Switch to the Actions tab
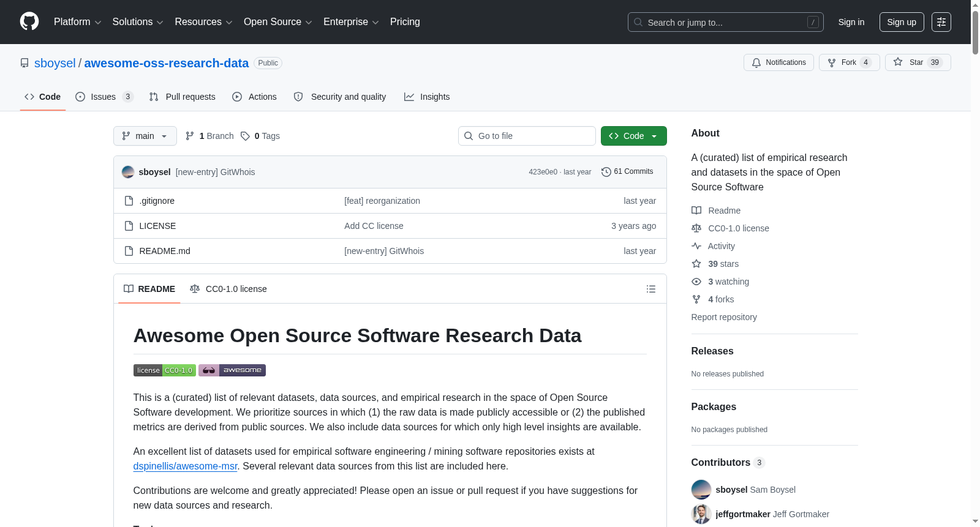This screenshot has width=980, height=527. click(255, 97)
